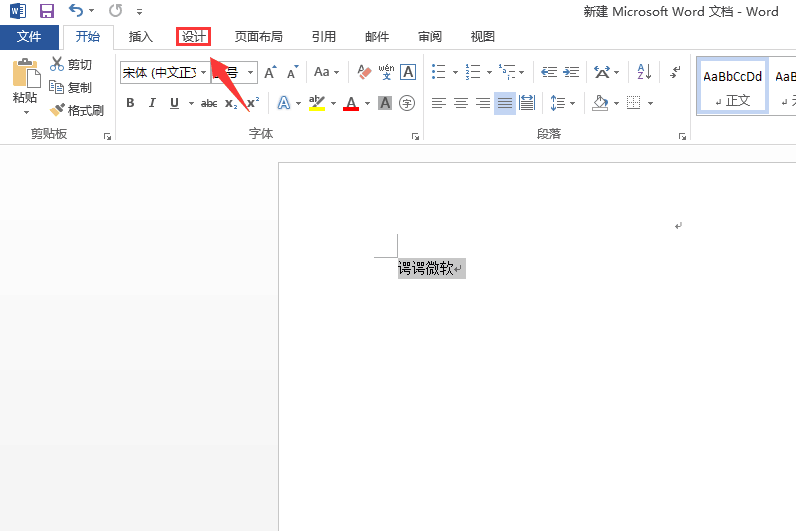Viewport: 796px width, 531px height.
Task: Click the Enclose Characters circled icon
Action: [x=407, y=103]
